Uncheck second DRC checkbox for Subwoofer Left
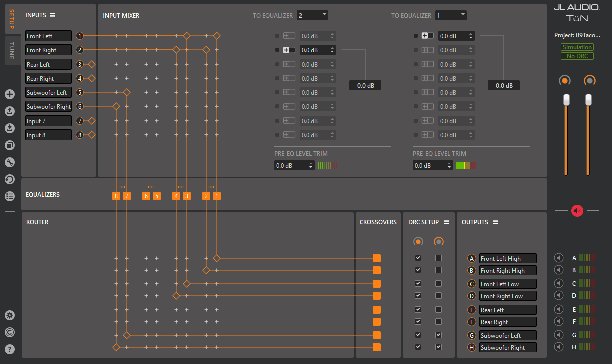612x364 pixels. [438, 335]
